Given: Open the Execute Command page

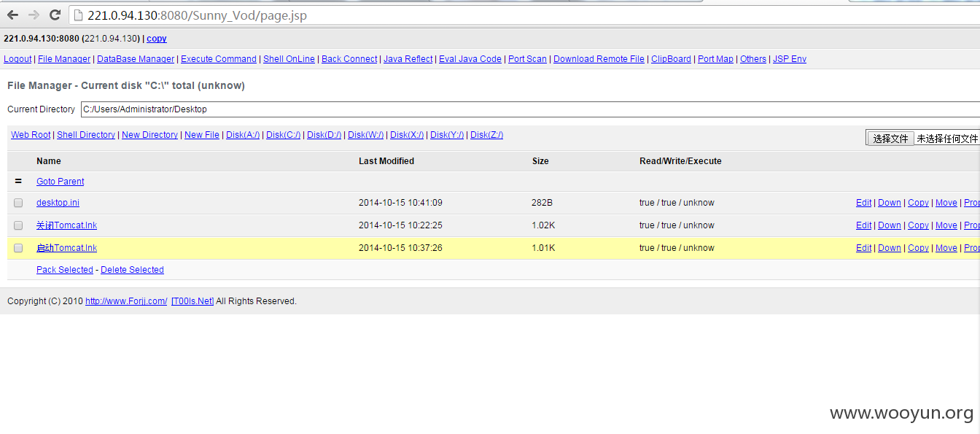Looking at the screenshot, I should coord(219,59).
